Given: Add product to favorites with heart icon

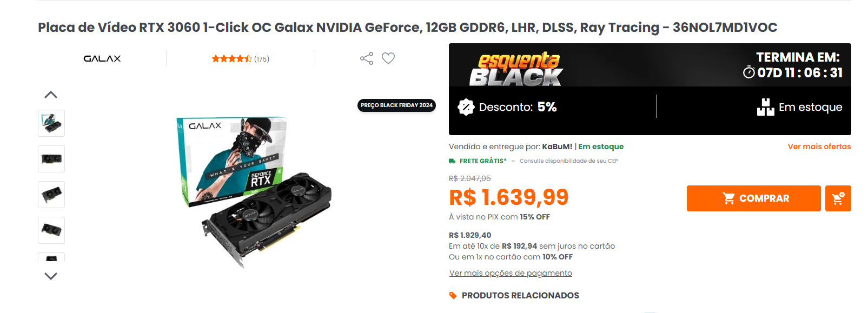Looking at the screenshot, I should point(388,58).
